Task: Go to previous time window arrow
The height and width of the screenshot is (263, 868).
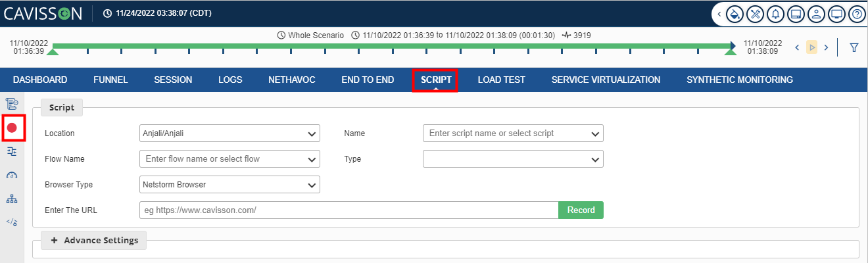Action: click(798, 47)
